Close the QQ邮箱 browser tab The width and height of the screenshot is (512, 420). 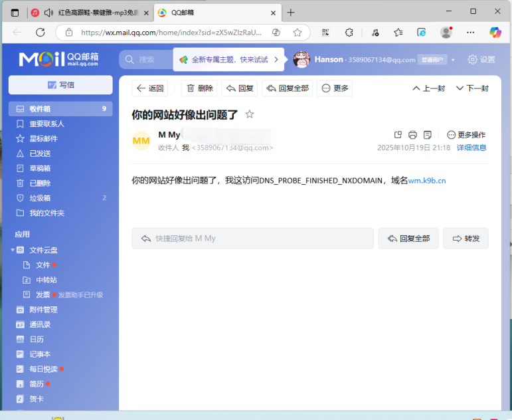(x=274, y=13)
